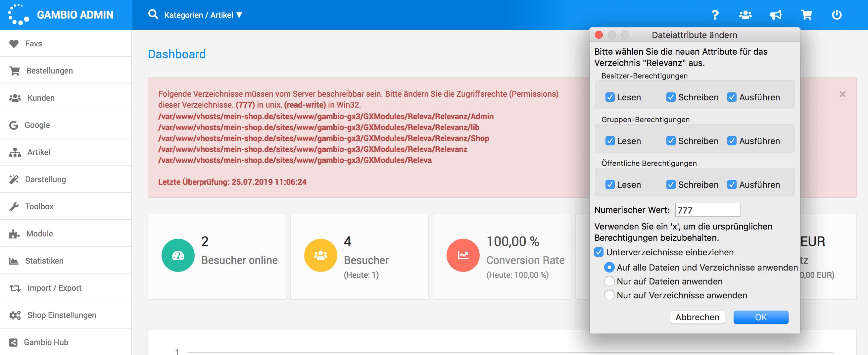
Task: Click the puzzle icon beside Module
Action: [15, 234]
